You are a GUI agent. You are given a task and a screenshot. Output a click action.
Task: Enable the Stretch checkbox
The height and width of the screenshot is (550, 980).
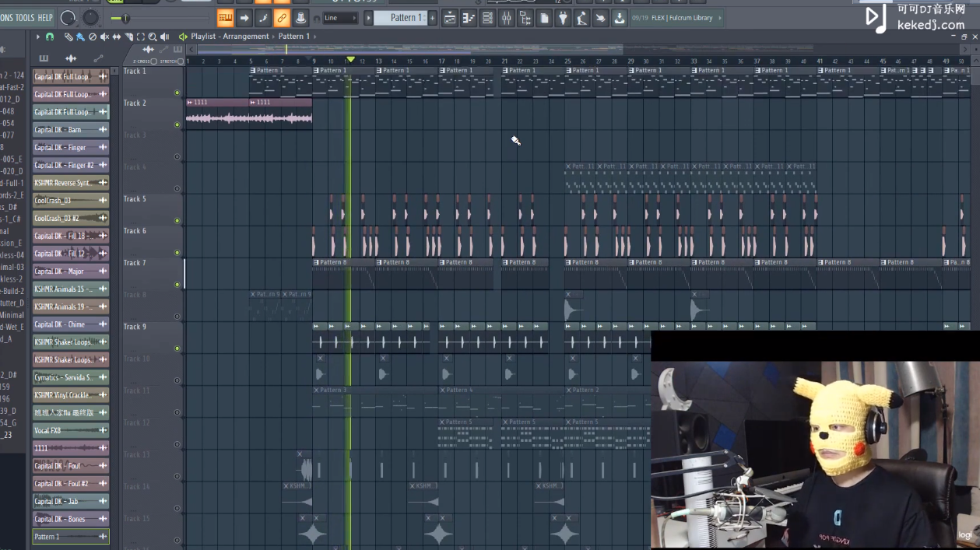click(x=181, y=61)
